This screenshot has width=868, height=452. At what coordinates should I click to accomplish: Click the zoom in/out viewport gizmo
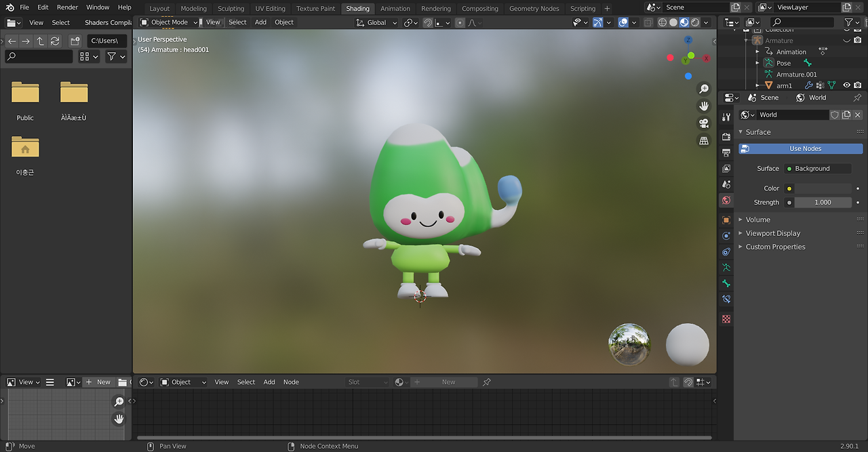tap(704, 89)
